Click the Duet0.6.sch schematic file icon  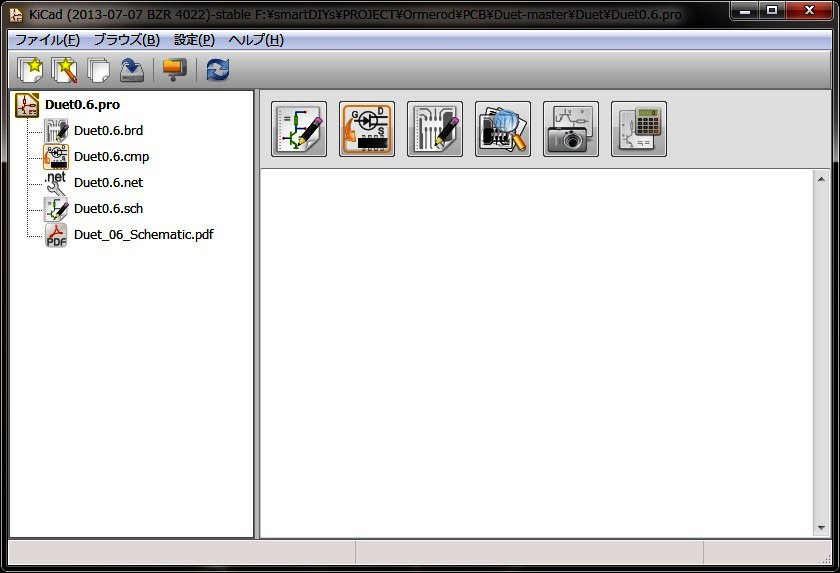pyautogui.click(x=56, y=209)
